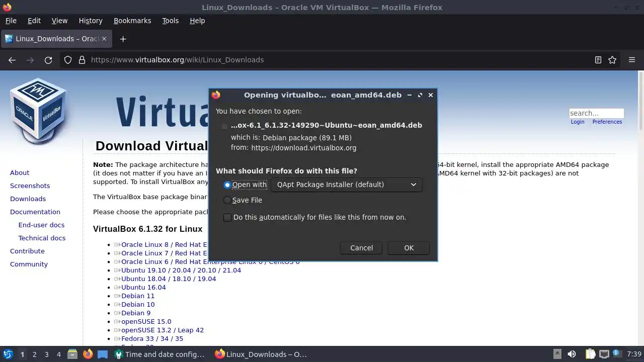Open the Tools menu

[x=171, y=21]
